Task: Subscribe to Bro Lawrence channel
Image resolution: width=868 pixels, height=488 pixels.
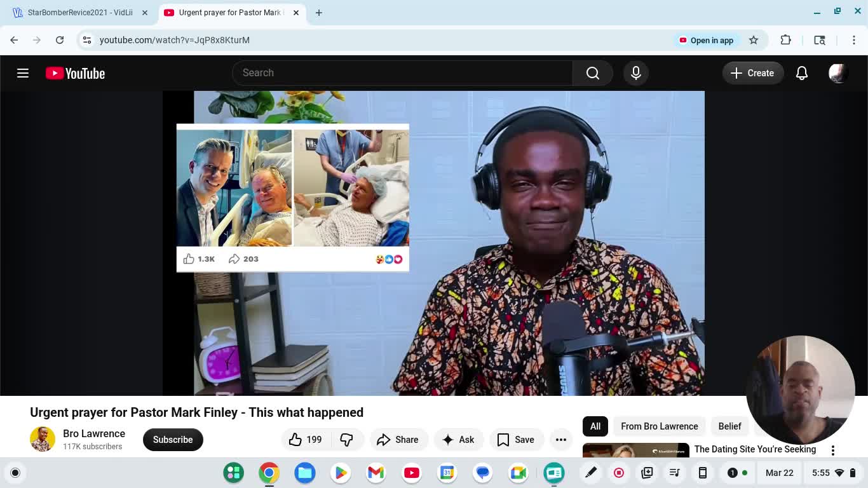Action: click(x=172, y=440)
